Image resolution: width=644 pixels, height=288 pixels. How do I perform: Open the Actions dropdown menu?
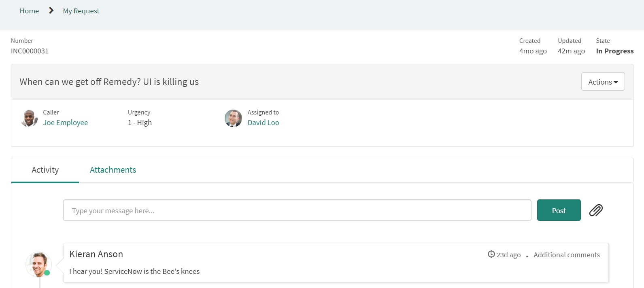coord(603,82)
